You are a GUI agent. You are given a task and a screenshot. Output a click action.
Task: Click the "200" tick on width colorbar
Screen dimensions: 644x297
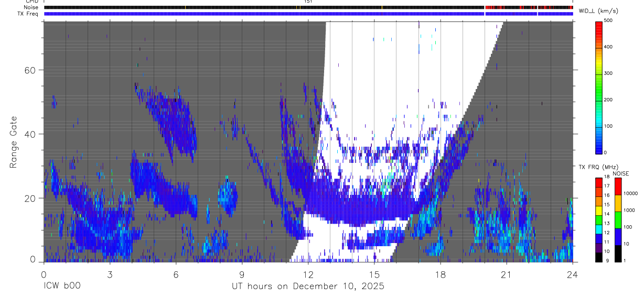[608, 100]
